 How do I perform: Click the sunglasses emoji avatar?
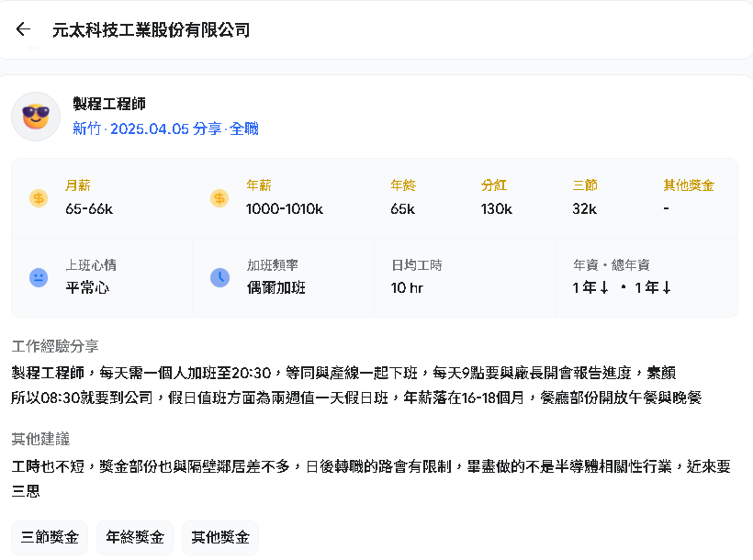pos(36,117)
